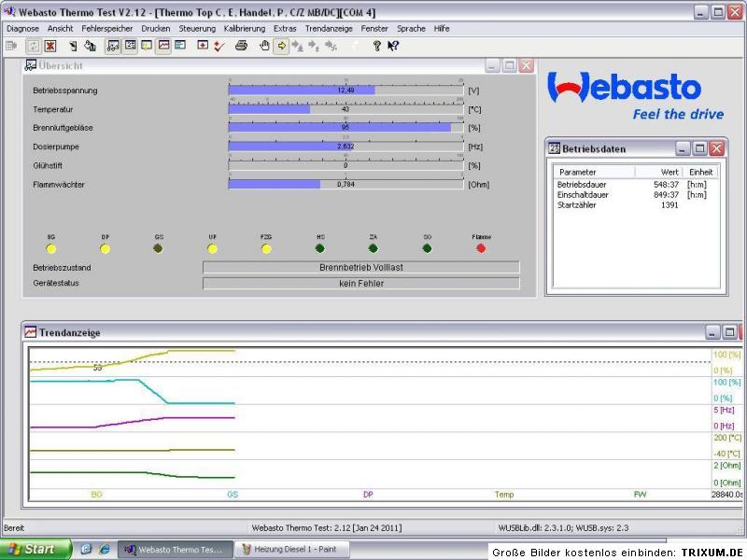Click the question mark help icon
747x560 pixels.
(377, 46)
